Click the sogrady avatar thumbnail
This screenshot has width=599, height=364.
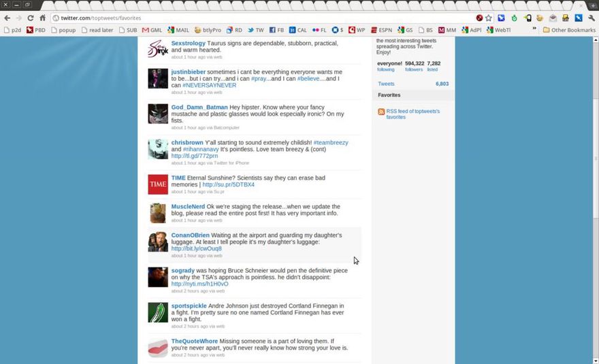158,278
